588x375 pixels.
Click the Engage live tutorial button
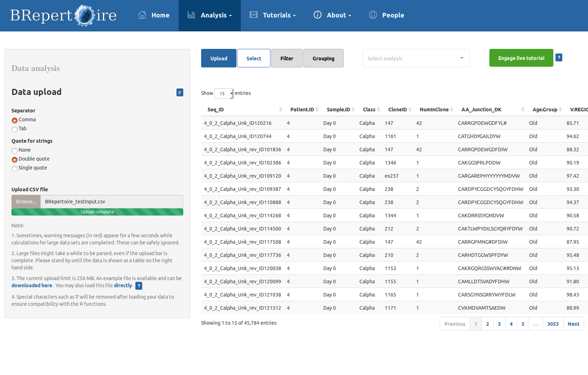[521, 58]
